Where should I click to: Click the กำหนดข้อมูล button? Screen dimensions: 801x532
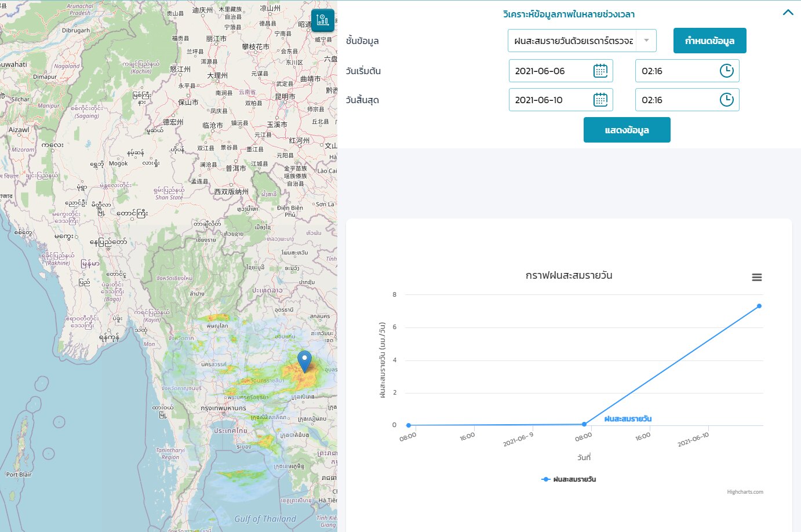709,41
